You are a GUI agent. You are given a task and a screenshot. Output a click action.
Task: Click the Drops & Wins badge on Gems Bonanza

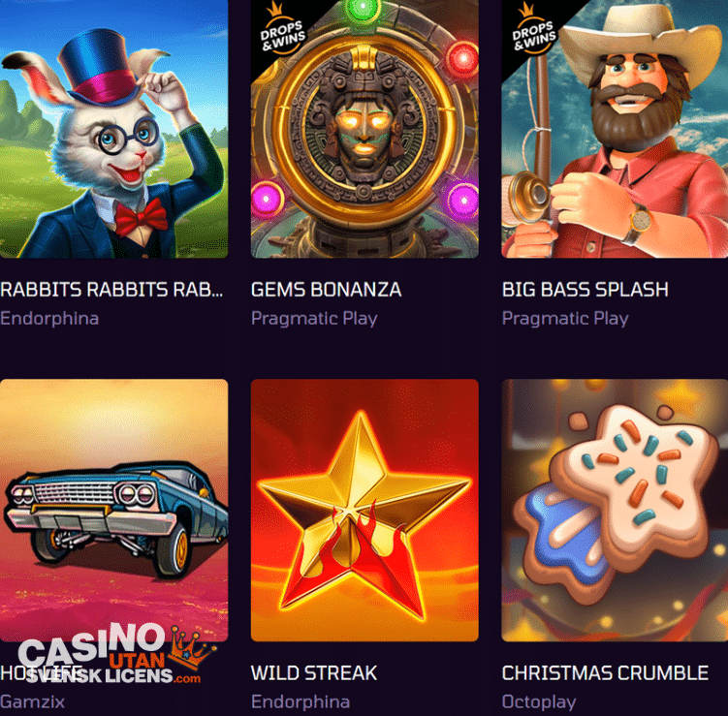(x=280, y=31)
